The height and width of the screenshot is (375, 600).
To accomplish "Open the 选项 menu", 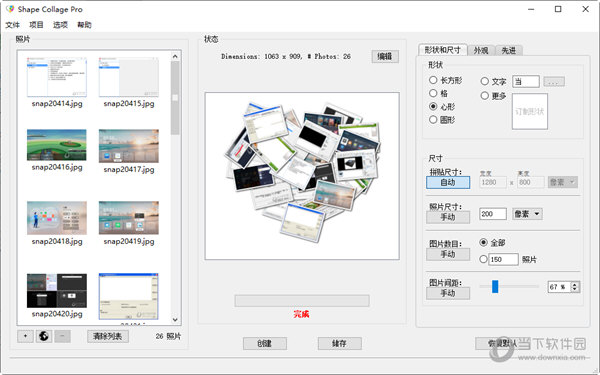I will point(60,25).
